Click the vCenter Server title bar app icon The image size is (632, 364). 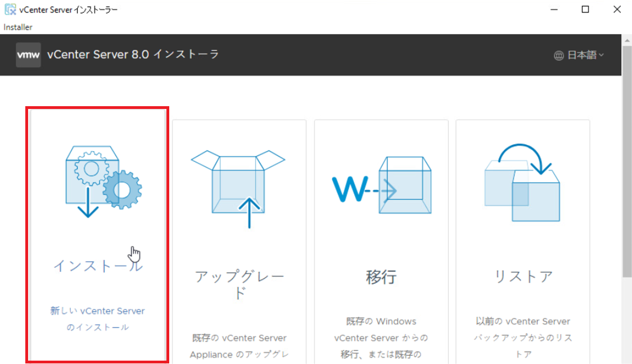[x=10, y=9]
